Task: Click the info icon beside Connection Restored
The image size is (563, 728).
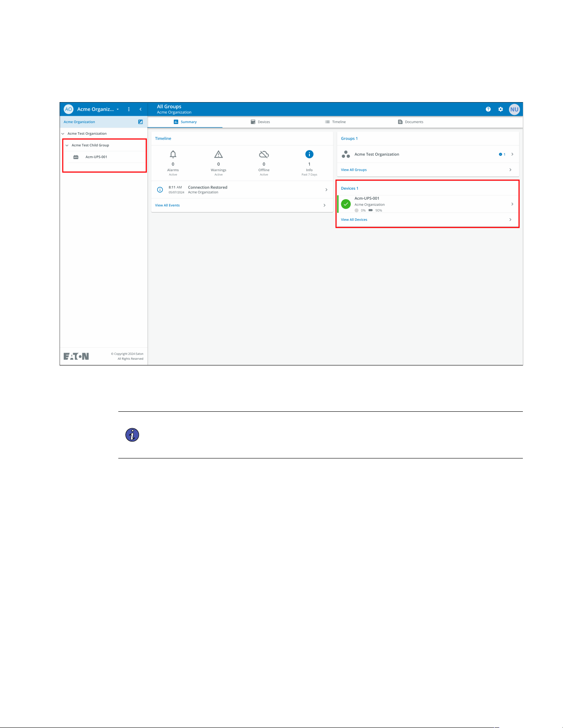Action: click(160, 190)
